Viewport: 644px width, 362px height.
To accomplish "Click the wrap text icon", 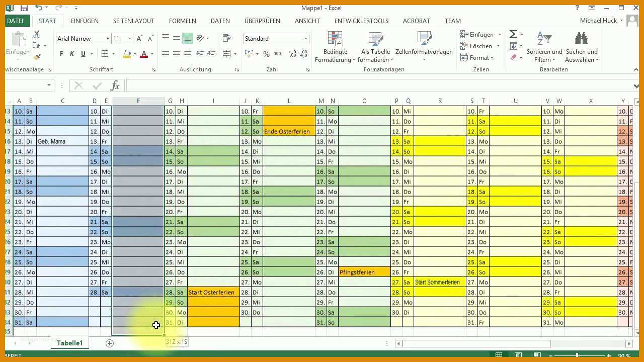I will [x=226, y=38].
